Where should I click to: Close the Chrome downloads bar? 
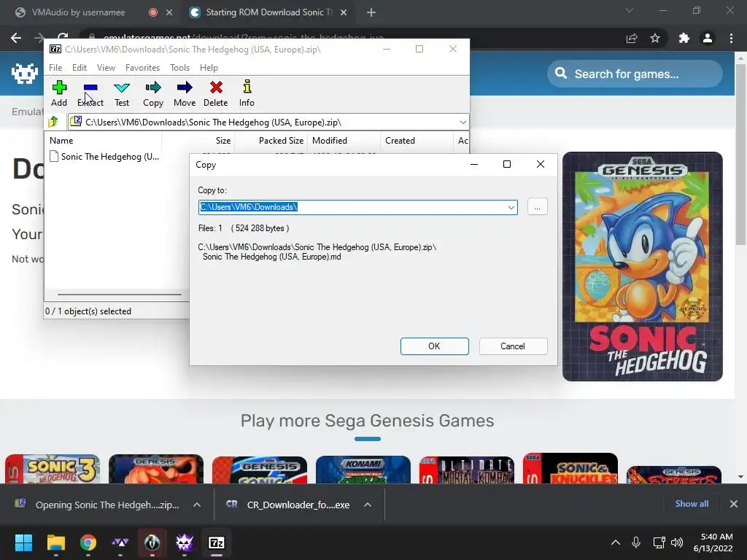(x=734, y=504)
